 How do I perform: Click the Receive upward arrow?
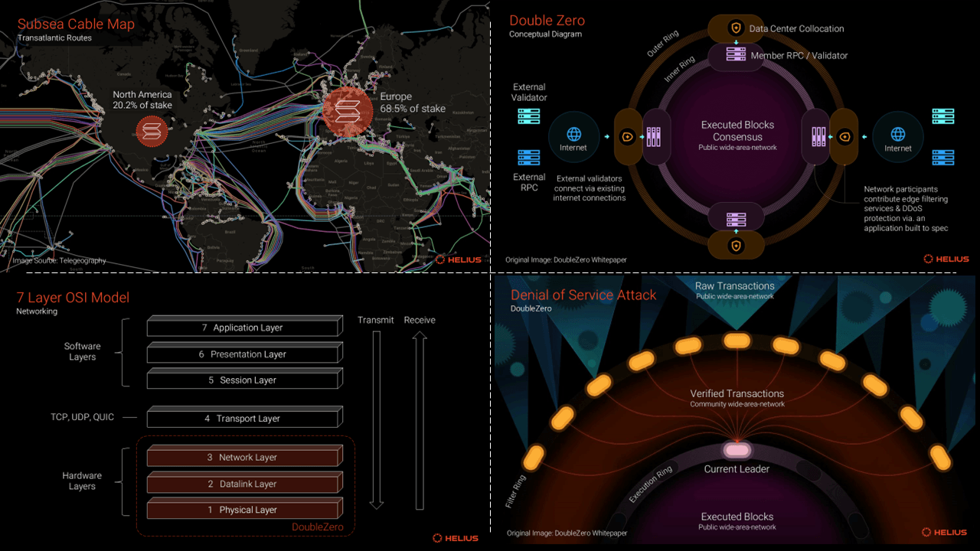pyautogui.click(x=419, y=421)
